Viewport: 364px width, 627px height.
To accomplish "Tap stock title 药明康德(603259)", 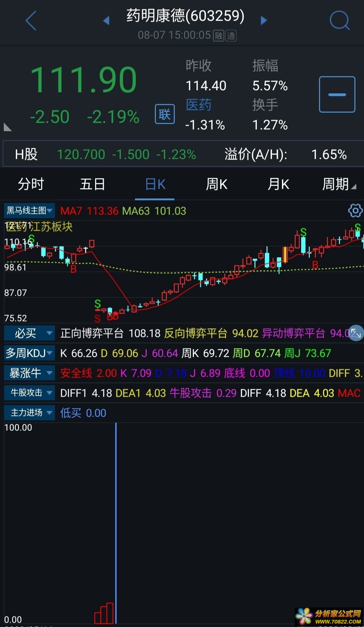I will pos(185,15).
